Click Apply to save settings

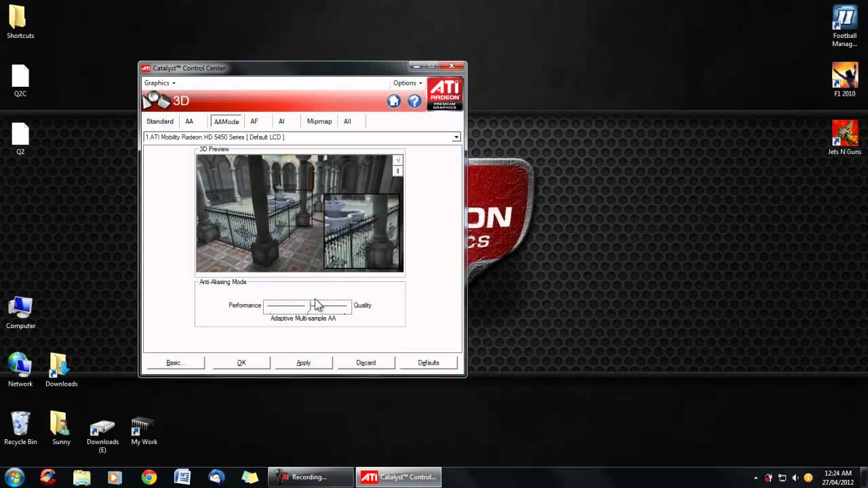(x=303, y=363)
